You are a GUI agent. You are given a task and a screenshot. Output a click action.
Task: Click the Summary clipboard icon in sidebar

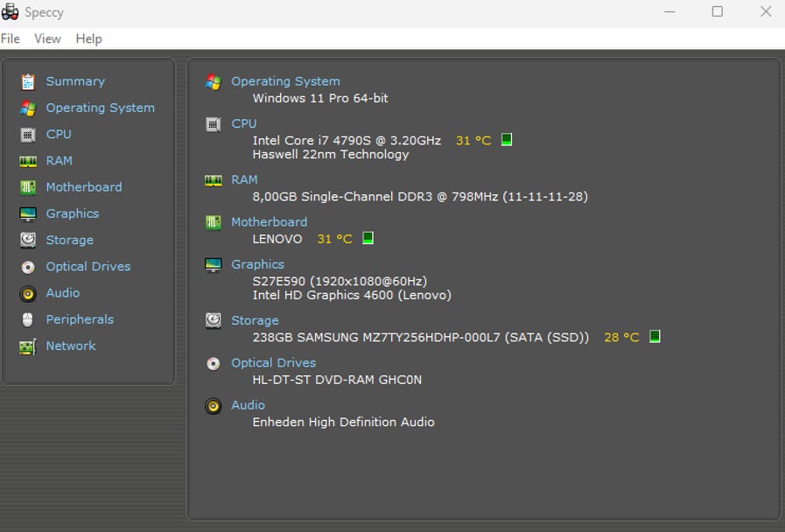28,81
